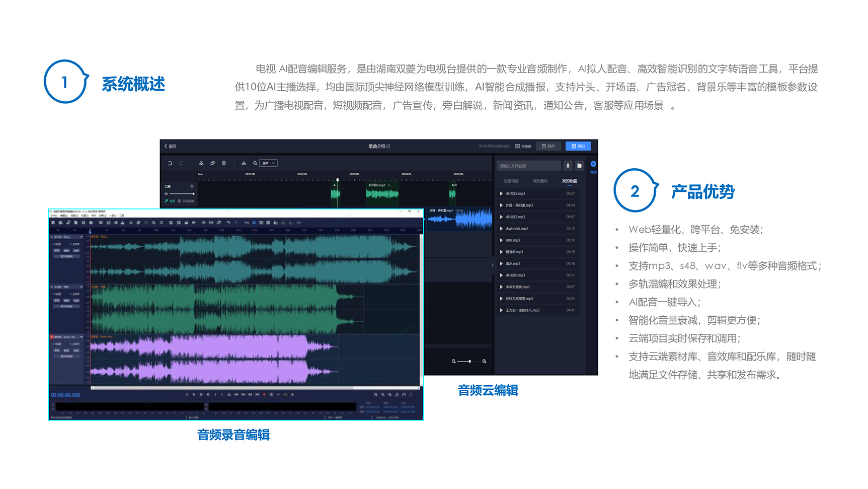Play AI片段0.mp3 using its triangle icon
The width and height of the screenshot is (868, 489).
tap(501, 275)
